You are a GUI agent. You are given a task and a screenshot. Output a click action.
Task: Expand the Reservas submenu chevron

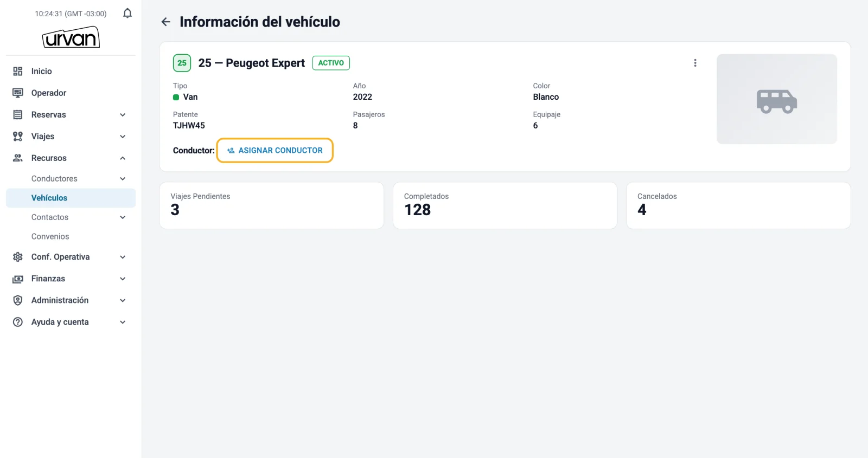click(x=123, y=114)
